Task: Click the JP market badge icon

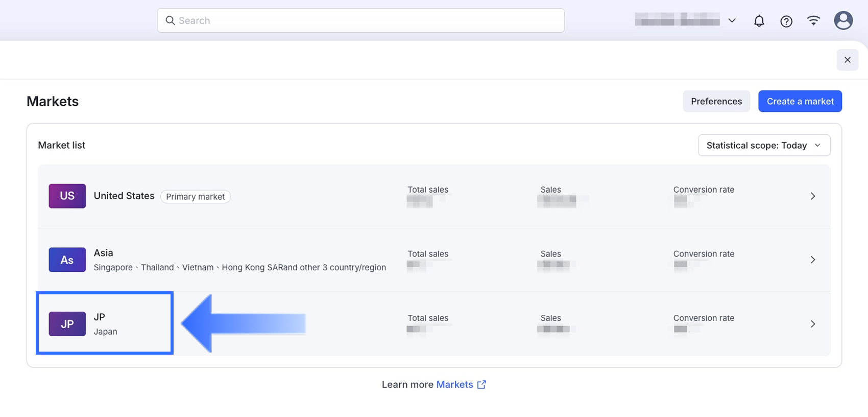Action: click(x=67, y=324)
